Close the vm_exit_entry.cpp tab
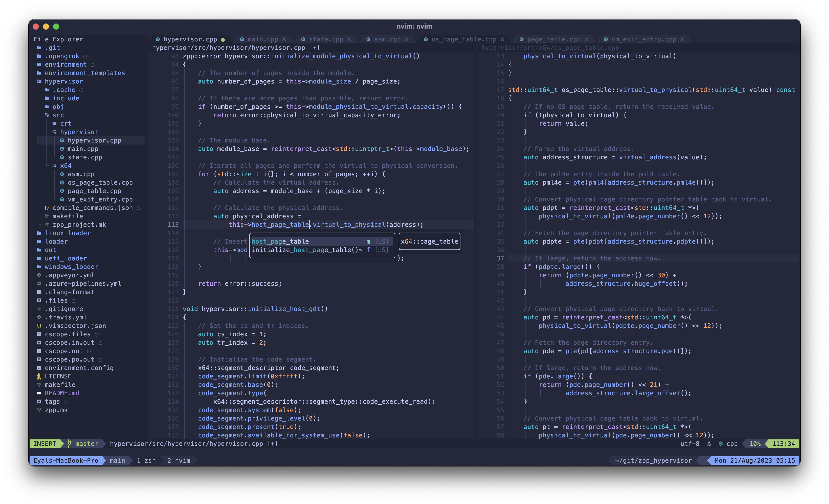Viewport: 829px width, 504px height. point(682,39)
